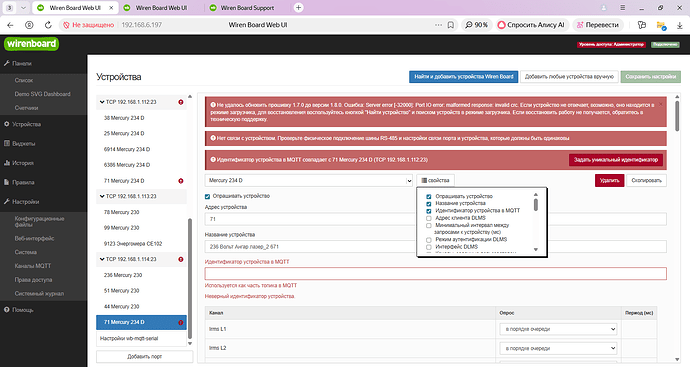The height and width of the screenshot is (367, 690).
Task: Open the browser extensions icon
Action: tap(642, 25)
